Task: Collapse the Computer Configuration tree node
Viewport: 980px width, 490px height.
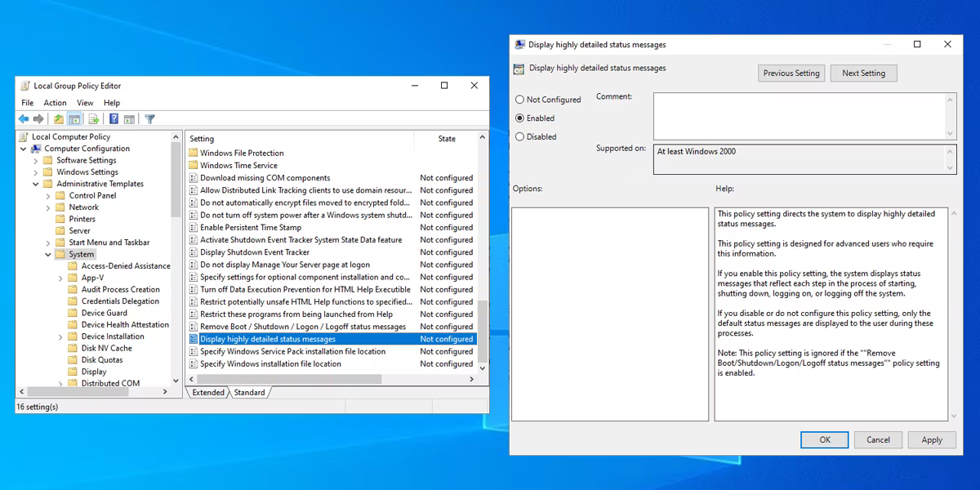Action: pyautogui.click(x=24, y=149)
